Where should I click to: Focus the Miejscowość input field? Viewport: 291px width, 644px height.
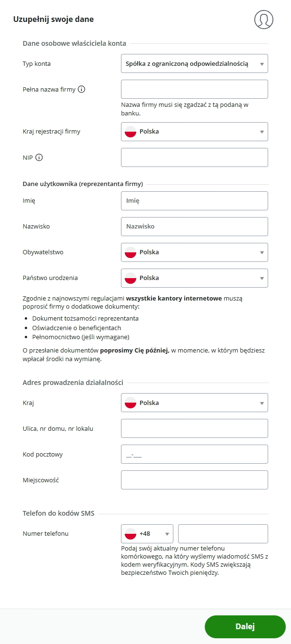click(194, 480)
